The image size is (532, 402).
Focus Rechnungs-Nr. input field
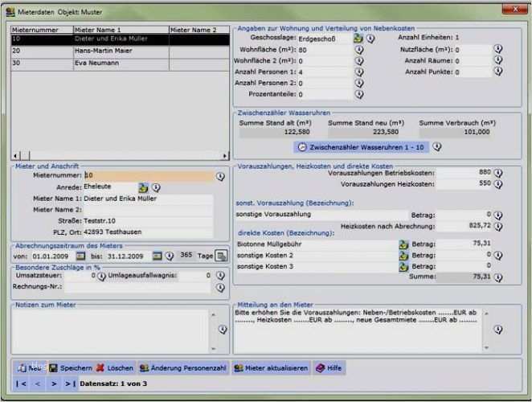click(137, 287)
